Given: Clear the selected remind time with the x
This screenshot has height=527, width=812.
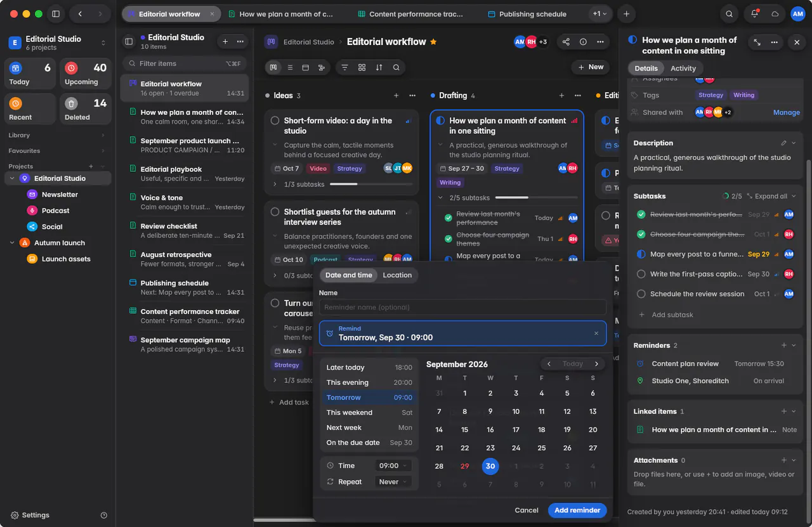Looking at the screenshot, I should click(x=596, y=333).
